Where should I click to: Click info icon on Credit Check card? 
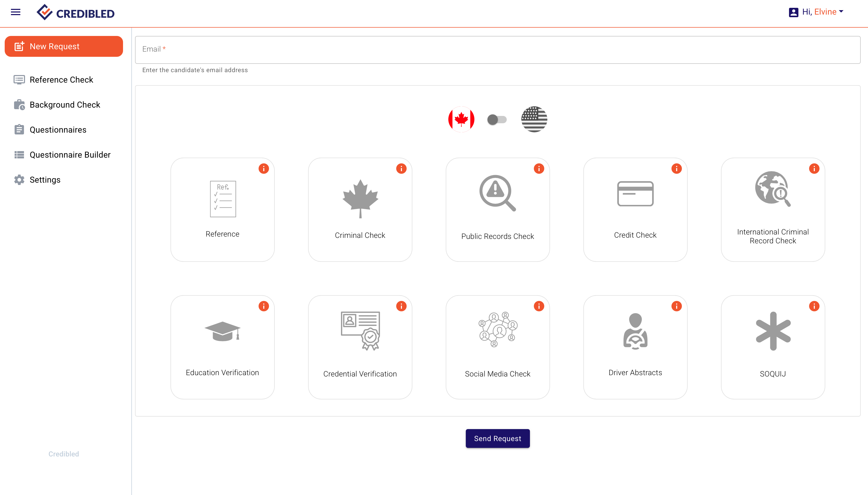pyautogui.click(x=676, y=169)
